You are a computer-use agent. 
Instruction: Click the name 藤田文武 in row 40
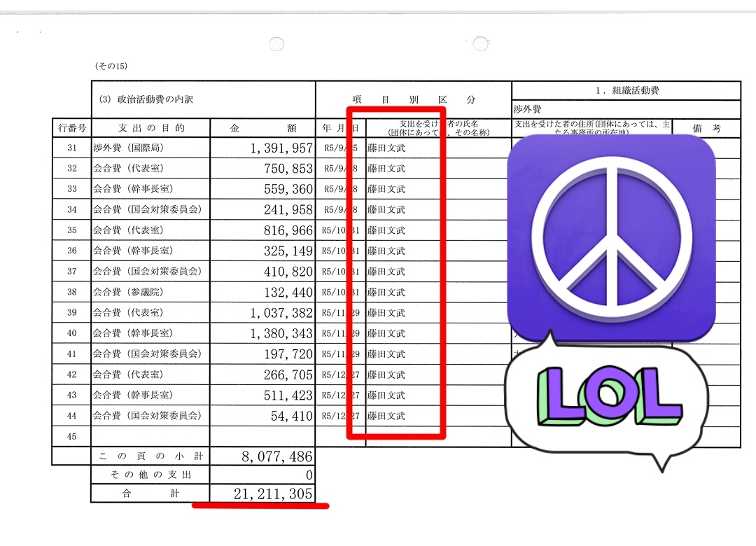tap(386, 333)
